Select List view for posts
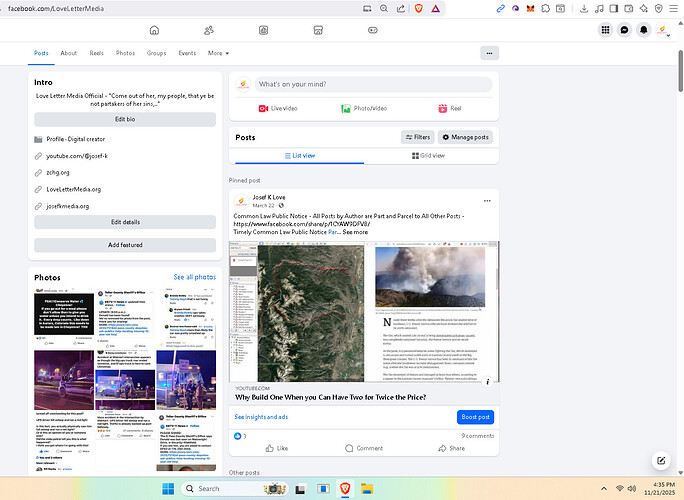684x500 pixels. tap(298, 156)
